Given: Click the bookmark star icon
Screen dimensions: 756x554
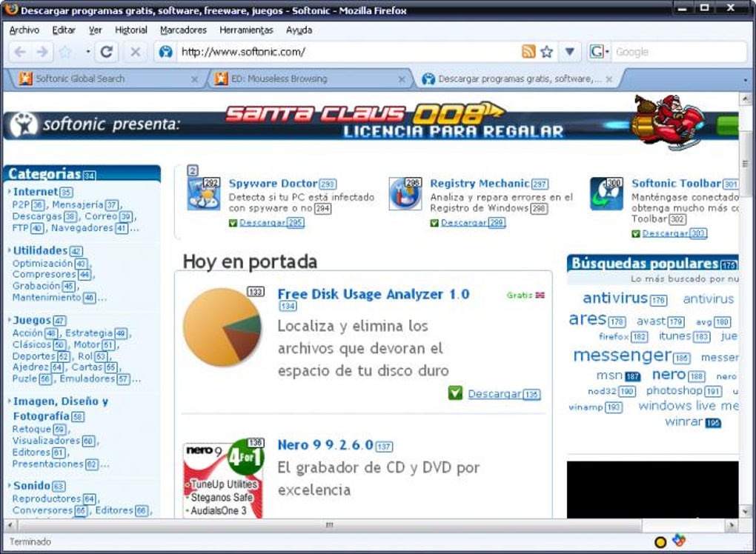Looking at the screenshot, I should (x=546, y=53).
